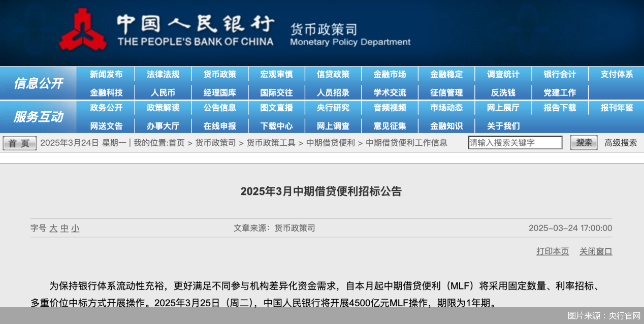Click the 首页 home button

point(20,143)
